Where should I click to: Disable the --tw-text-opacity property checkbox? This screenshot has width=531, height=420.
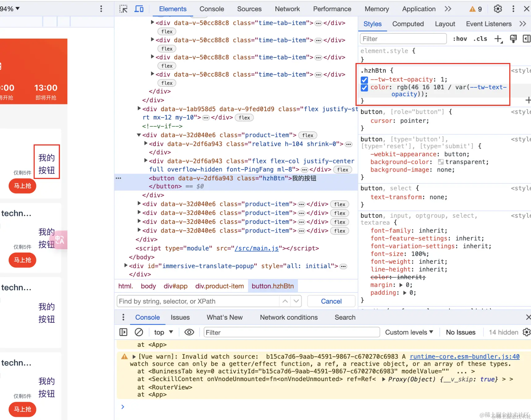[x=364, y=80]
